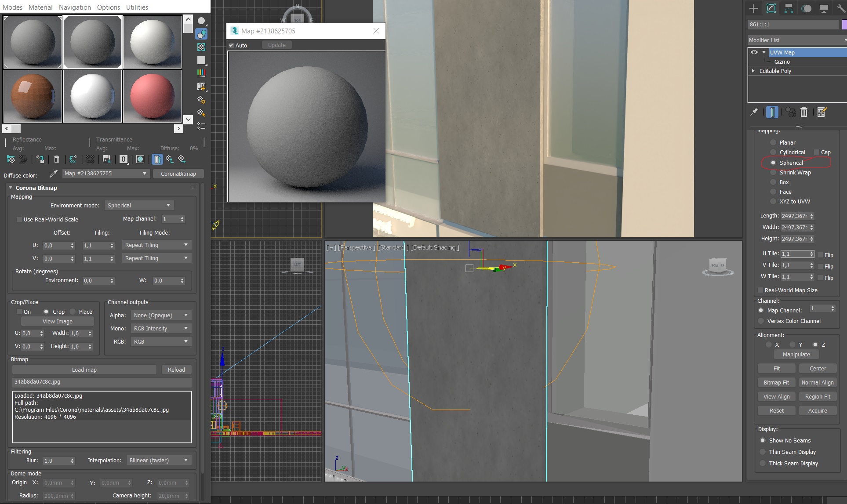Toggle UVW Map modifier eye visibility

[x=754, y=52]
